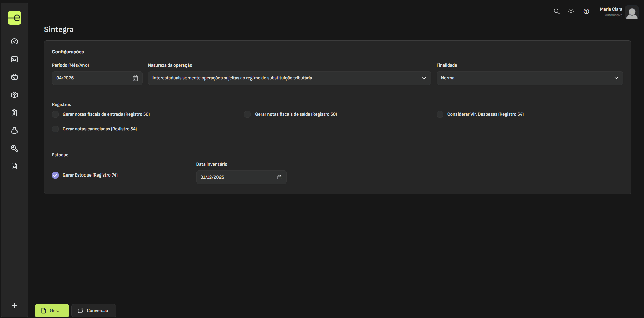Open the dashboard gauge icon in sidebar
644x318 pixels.
[x=14, y=42]
